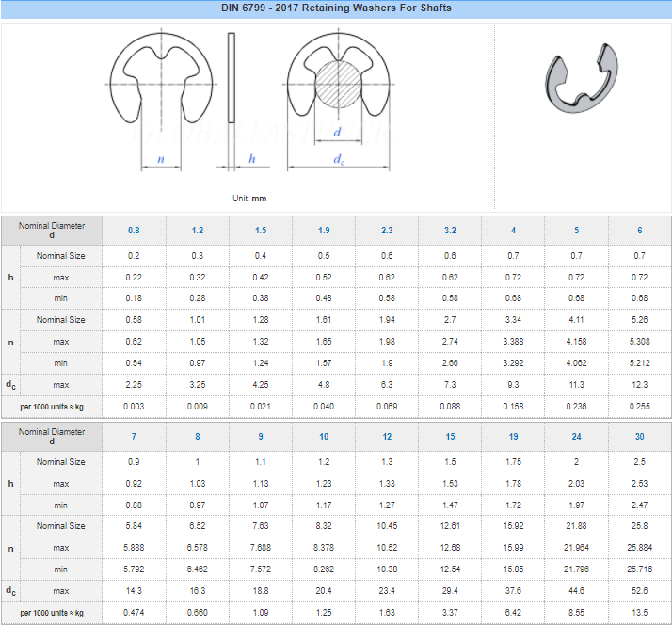Select nominal diameter 0.8 column header

[x=134, y=231]
